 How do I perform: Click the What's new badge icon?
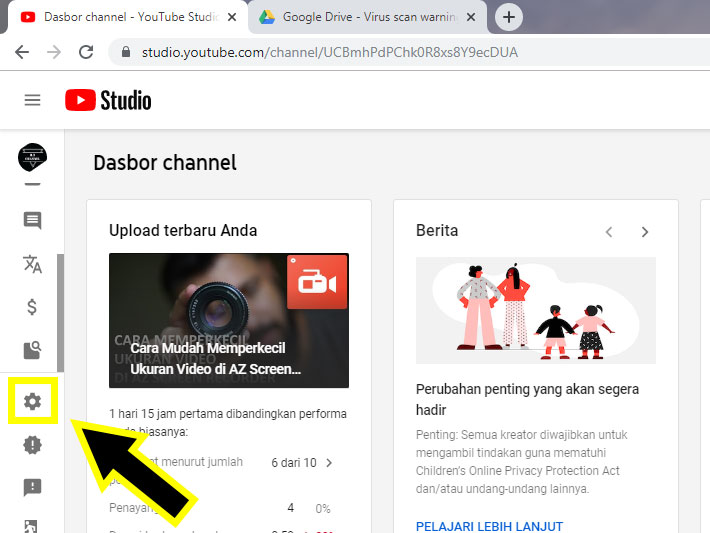pyautogui.click(x=32, y=445)
